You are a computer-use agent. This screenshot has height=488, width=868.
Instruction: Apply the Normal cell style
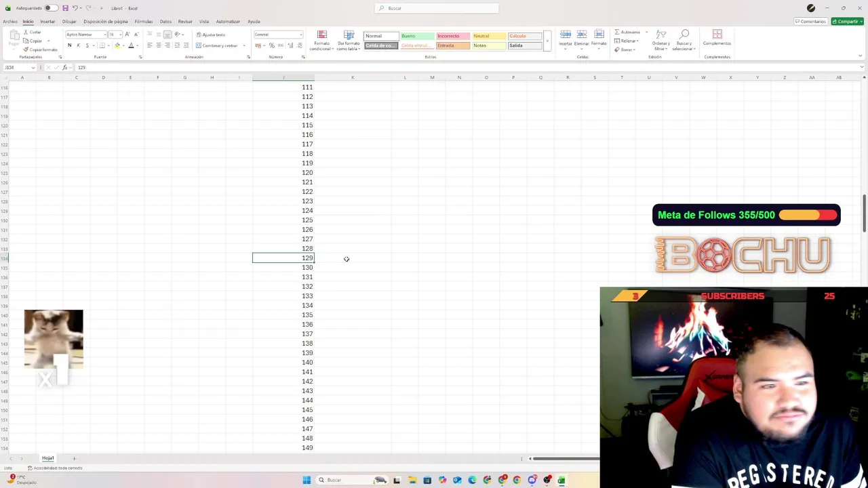(381, 36)
